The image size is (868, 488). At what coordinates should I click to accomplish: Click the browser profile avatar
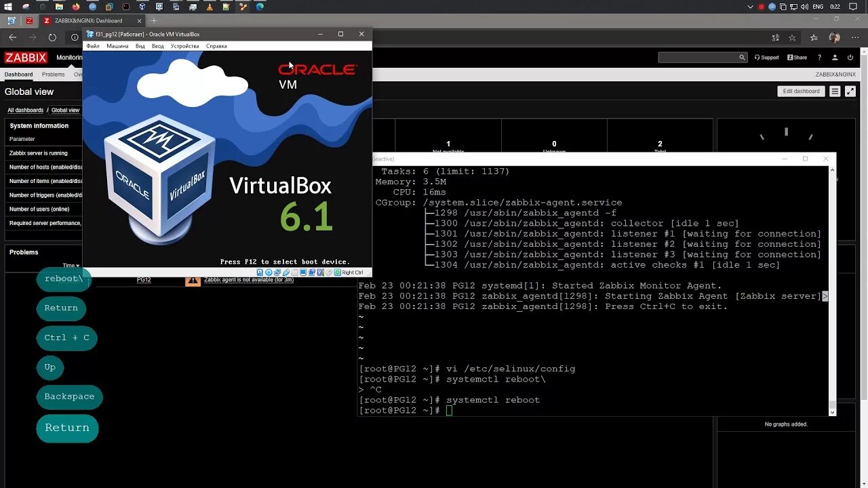(x=834, y=37)
